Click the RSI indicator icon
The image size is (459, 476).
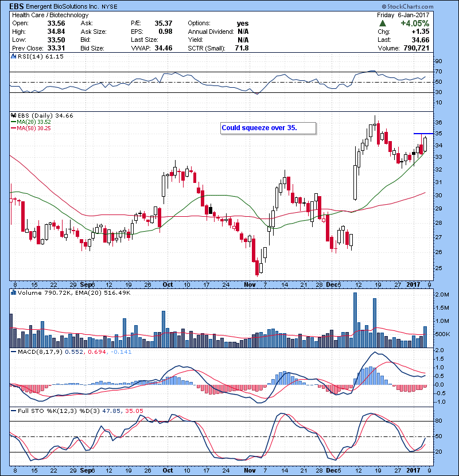tap(13, 56)
